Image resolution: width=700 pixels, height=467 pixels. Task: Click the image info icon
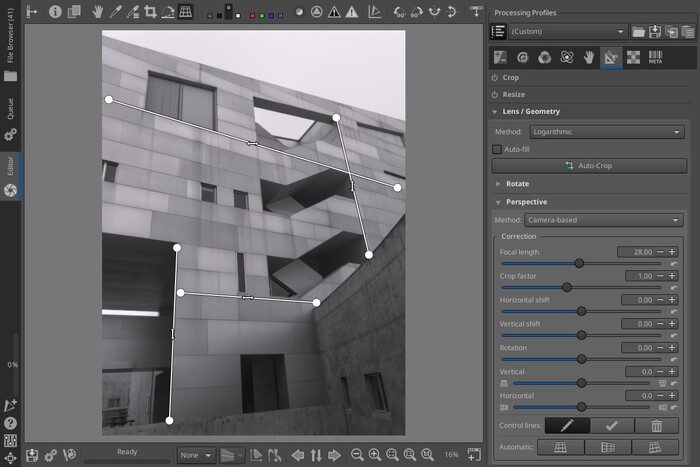click(x=55, y=12)
